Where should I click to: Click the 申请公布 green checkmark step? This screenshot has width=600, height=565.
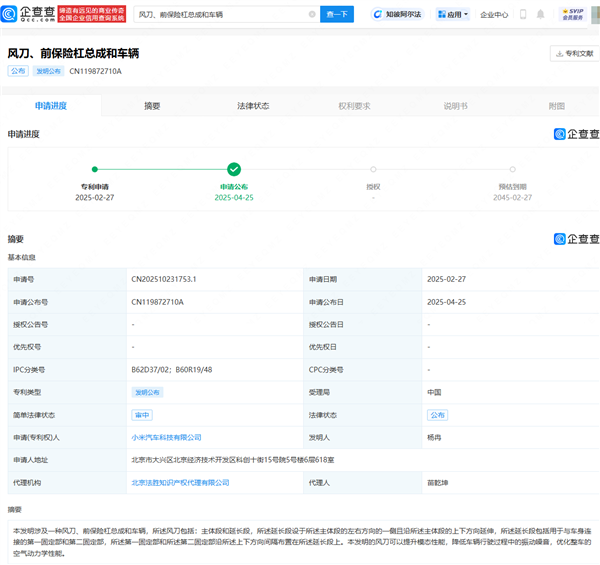coord(233,169)
